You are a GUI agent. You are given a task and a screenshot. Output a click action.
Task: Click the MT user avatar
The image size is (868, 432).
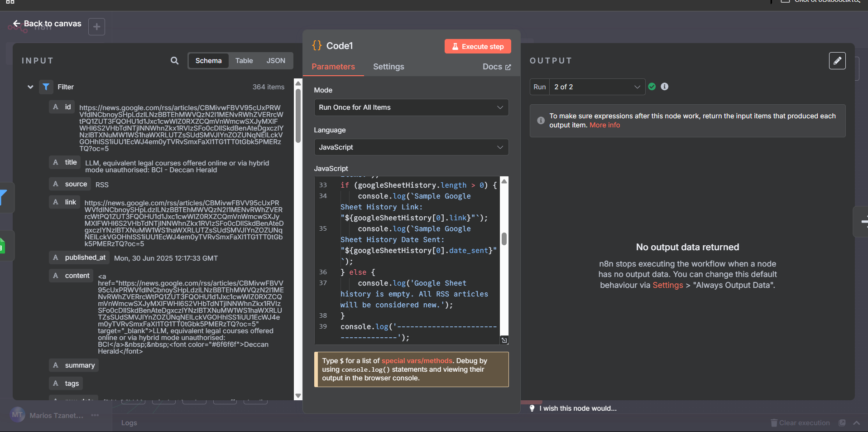coord(17,415)
